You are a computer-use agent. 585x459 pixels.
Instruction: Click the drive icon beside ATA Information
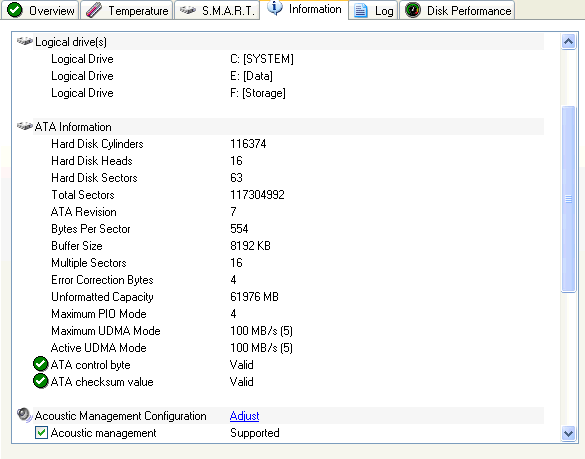(x=25, y=126)
